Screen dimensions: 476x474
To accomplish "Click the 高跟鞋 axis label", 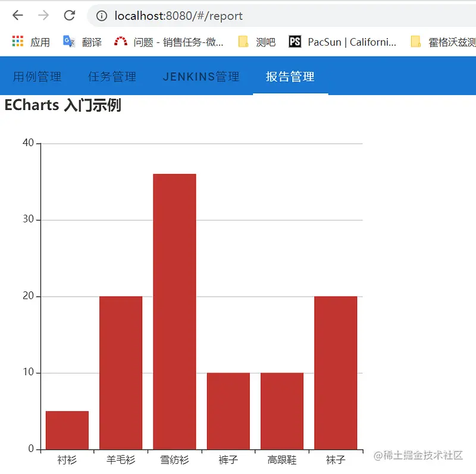I will [282, 460].
